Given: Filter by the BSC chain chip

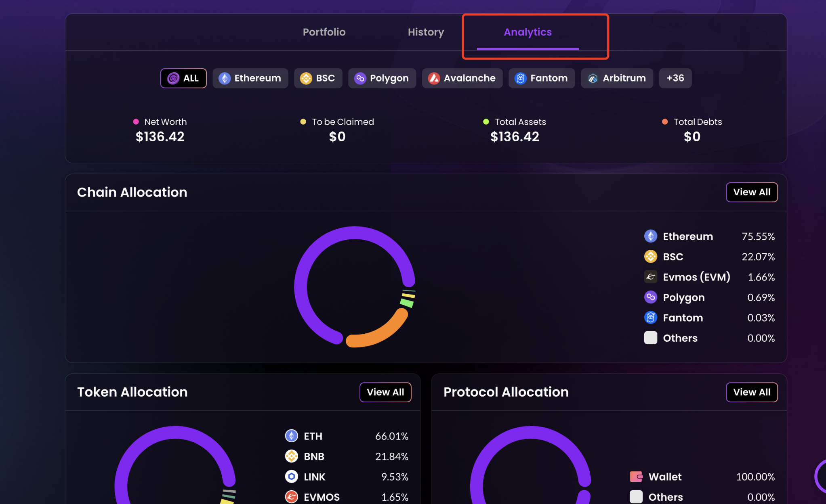Looking at the screenshot, I should pos(318,78).
